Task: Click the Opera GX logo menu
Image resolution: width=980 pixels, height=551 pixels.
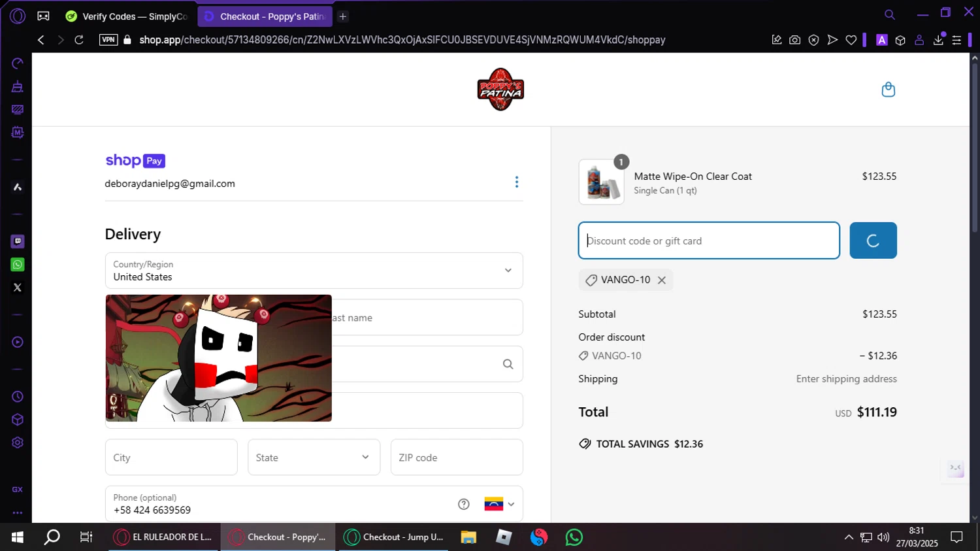Action: tap(18, 16)
